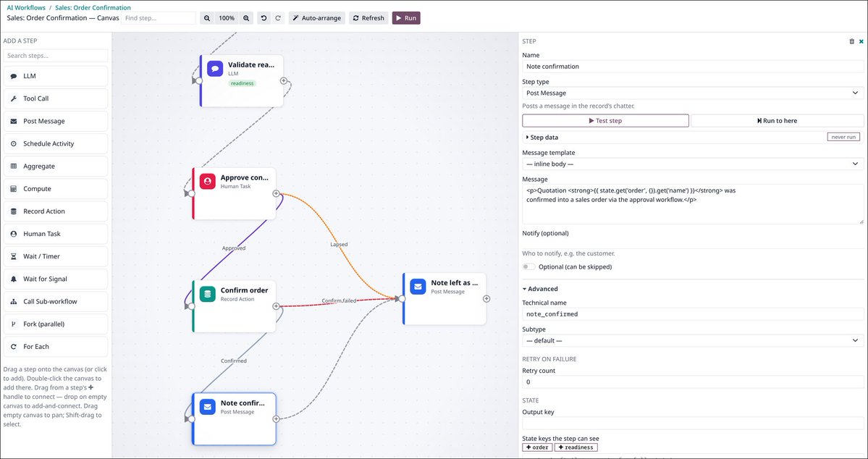Add a Fork (parallel) step

click(x=55, y=324)
